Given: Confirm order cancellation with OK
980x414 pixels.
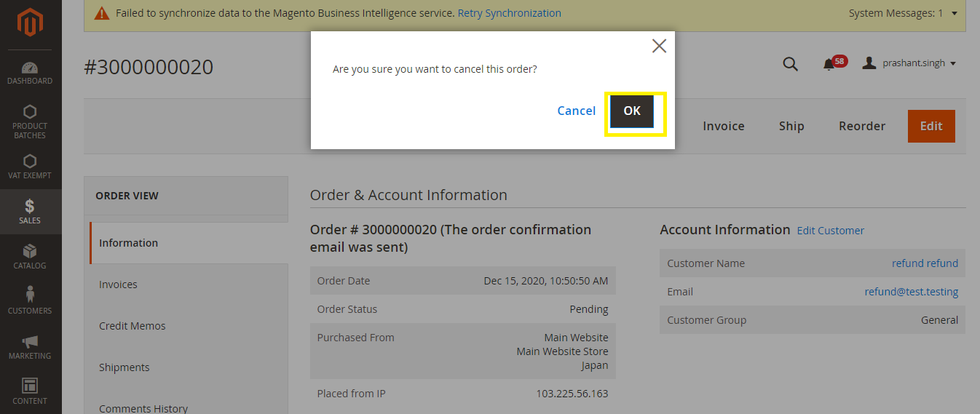Looking at the screenshot, I should click(x=632, y=111).
